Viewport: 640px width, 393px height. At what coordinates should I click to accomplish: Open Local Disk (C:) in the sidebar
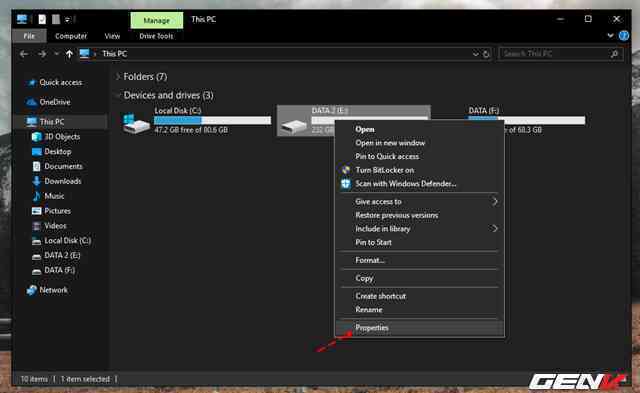coord(67,240)
